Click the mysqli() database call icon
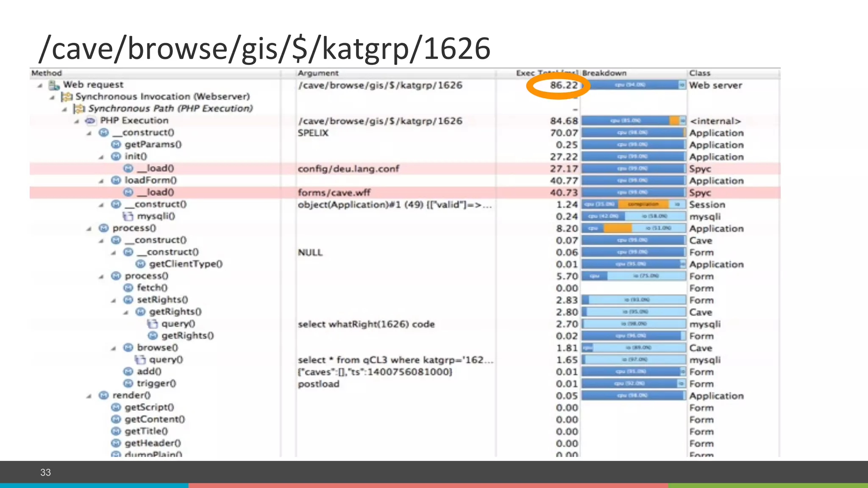The height and width of the screenshot is (488, 868). pyautogui.click(x=128, y=216)
